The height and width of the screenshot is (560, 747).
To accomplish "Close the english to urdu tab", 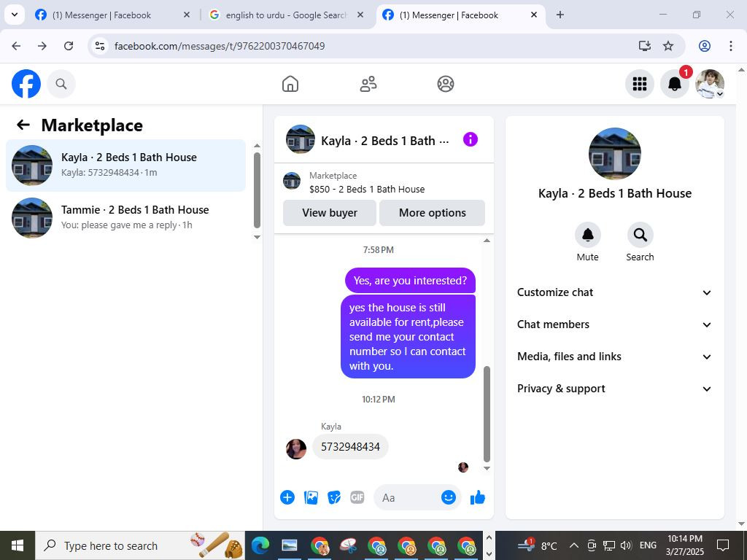I will (360, 15).
